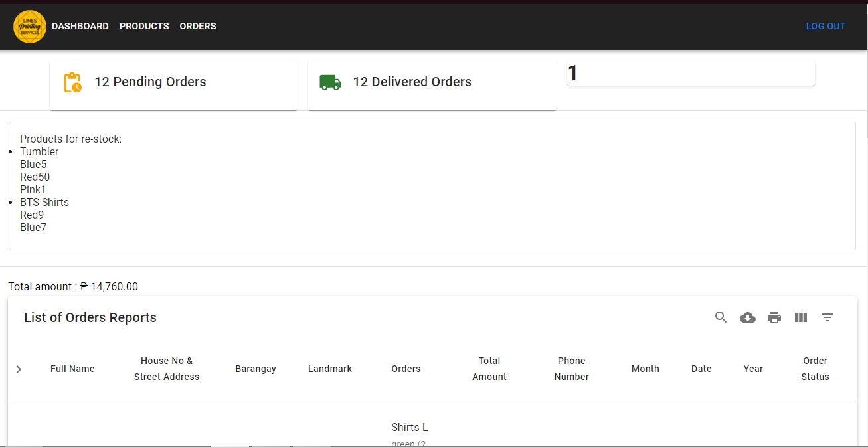Sort by Total Amount column
868x447 pixels.
pos(489,369)
